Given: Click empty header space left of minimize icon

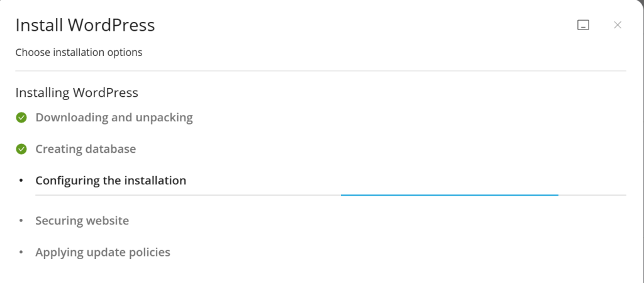Looking at the screenshot, I should 377,25.
